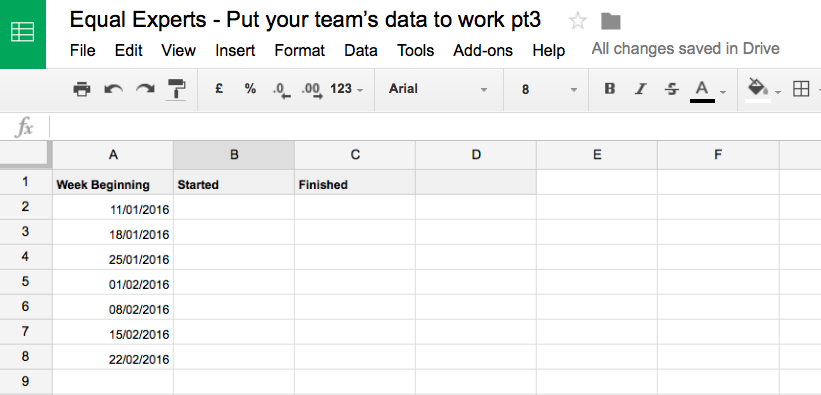Star this spreadsheet document
Screen dimensions: 821x395
(x=578, y=21)
